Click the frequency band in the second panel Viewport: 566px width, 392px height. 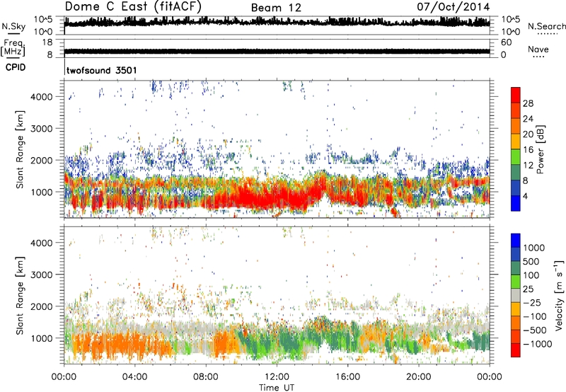pos(277,51)
